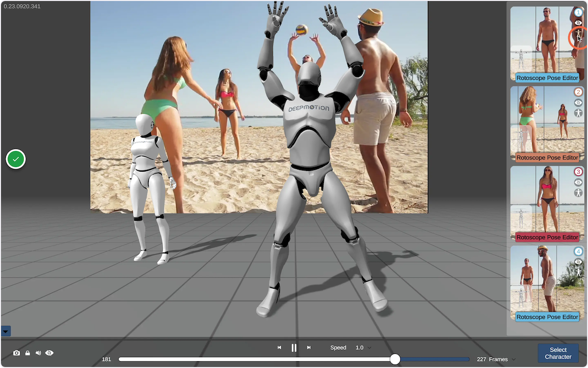Take a snapshot with the camera icon

tap(17, 353)
